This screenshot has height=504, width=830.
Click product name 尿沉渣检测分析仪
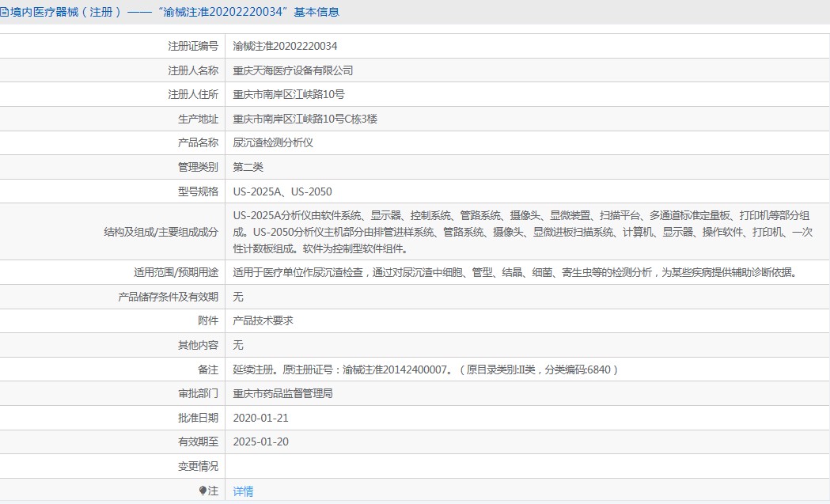pos(273,142)
